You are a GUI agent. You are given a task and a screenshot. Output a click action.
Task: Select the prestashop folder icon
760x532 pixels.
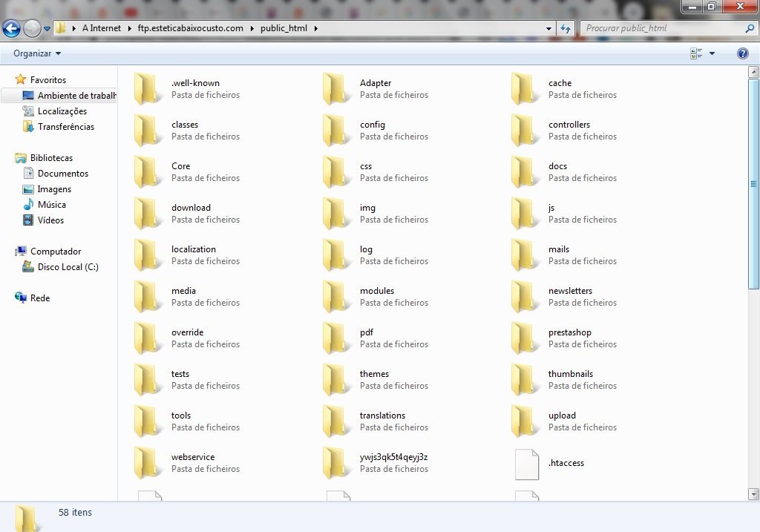point(525,338)
